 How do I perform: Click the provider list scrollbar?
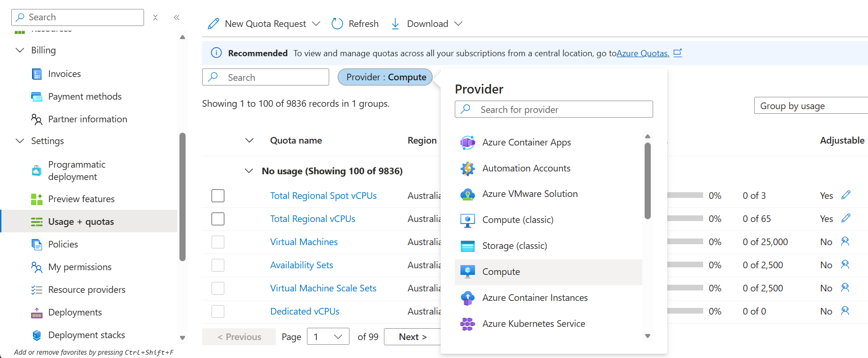click(x=648, y=181)
